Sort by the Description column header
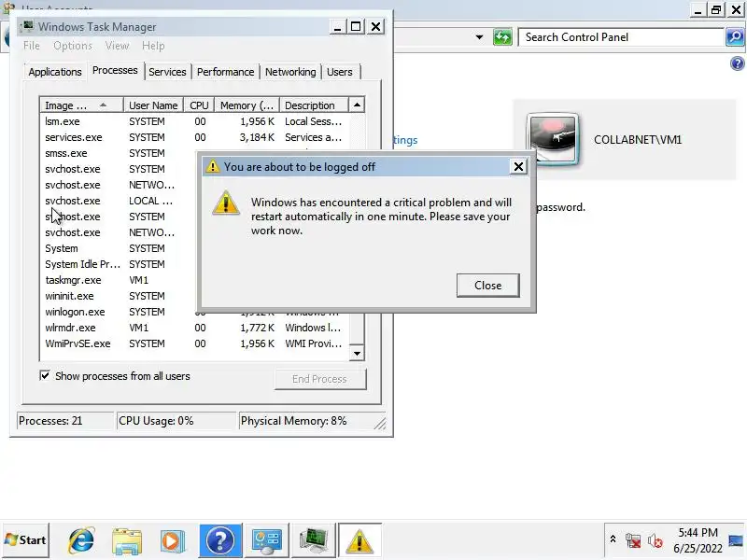The height and width of the screenshot is (560, 747). pos(314,105)
